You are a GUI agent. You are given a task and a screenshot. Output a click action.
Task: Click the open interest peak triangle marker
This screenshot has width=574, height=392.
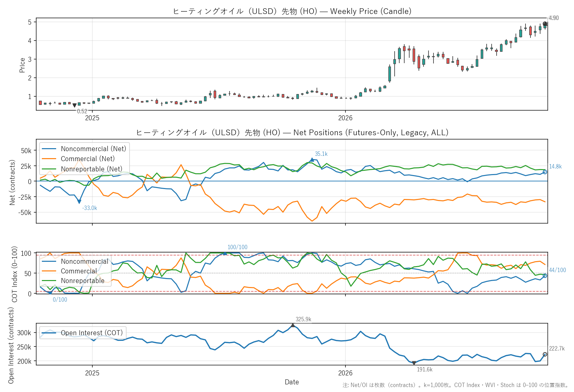(x=293, y=326)
